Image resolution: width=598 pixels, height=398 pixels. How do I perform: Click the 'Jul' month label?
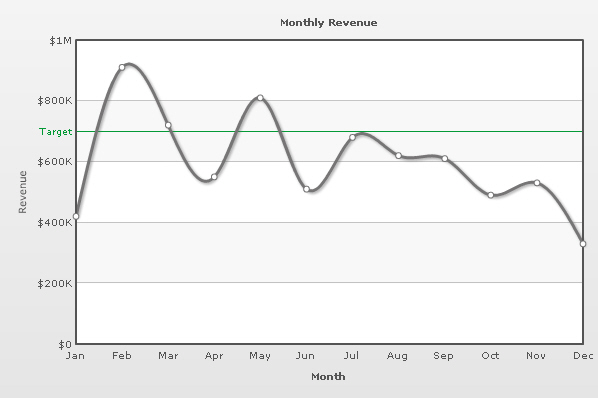[351, 356]
